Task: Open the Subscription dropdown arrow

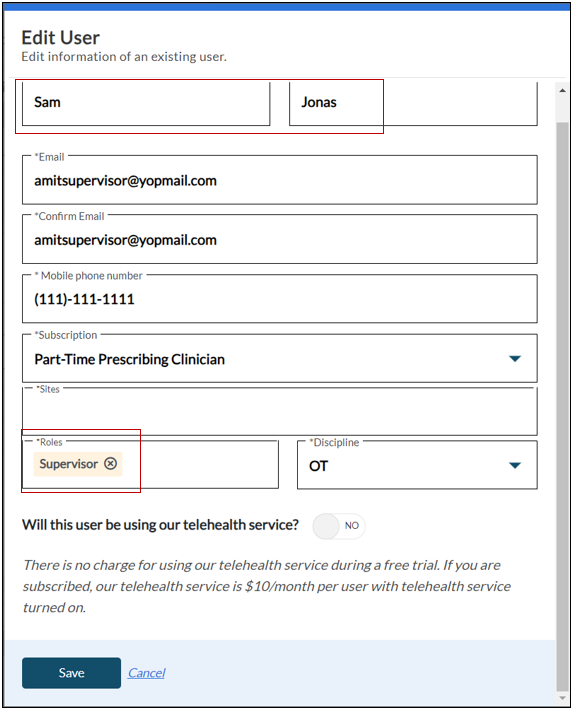Action: pos(515,359)
